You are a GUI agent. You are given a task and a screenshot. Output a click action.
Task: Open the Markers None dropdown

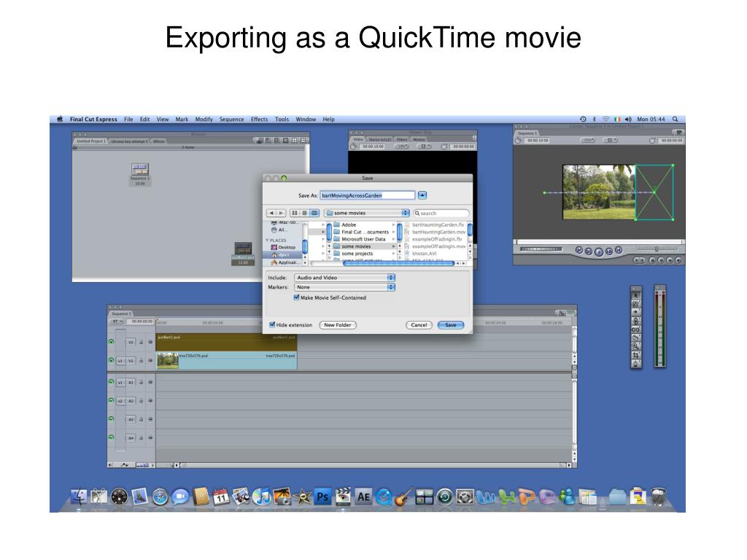pyautogui.click(x=344, y=287)
